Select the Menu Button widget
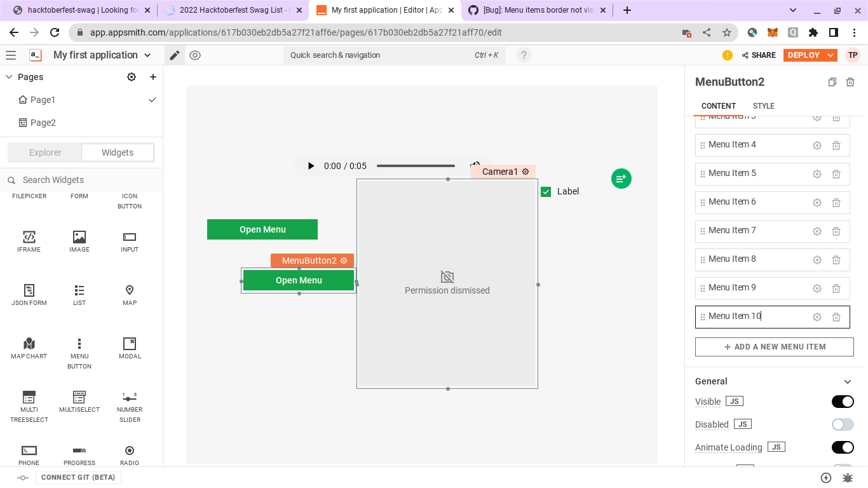 [x=79, y=353]
